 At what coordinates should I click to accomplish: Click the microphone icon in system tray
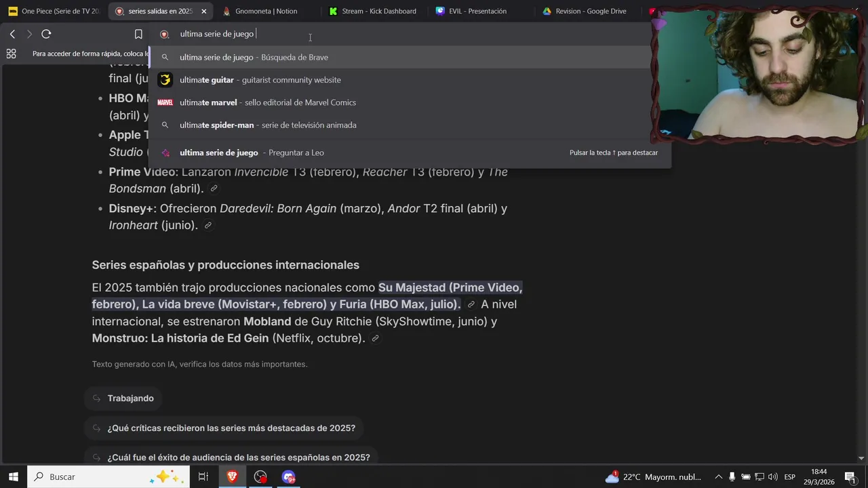point(732,476)
